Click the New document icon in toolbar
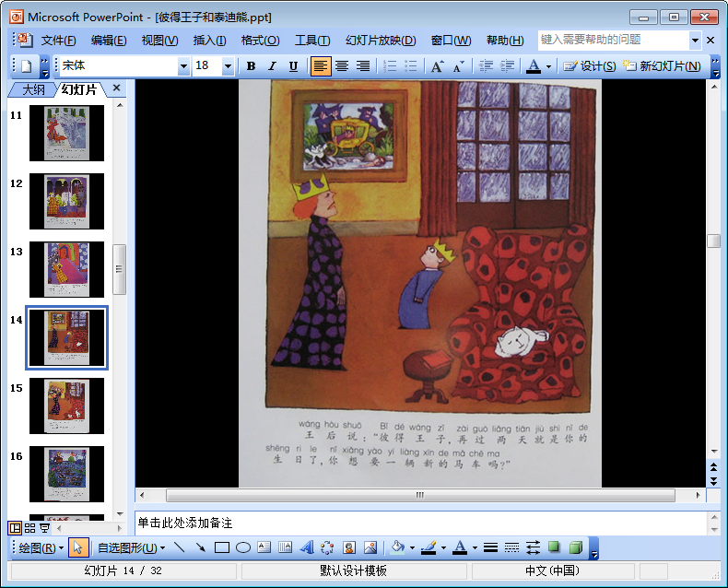728x588 pixels. tap(27, 66)
